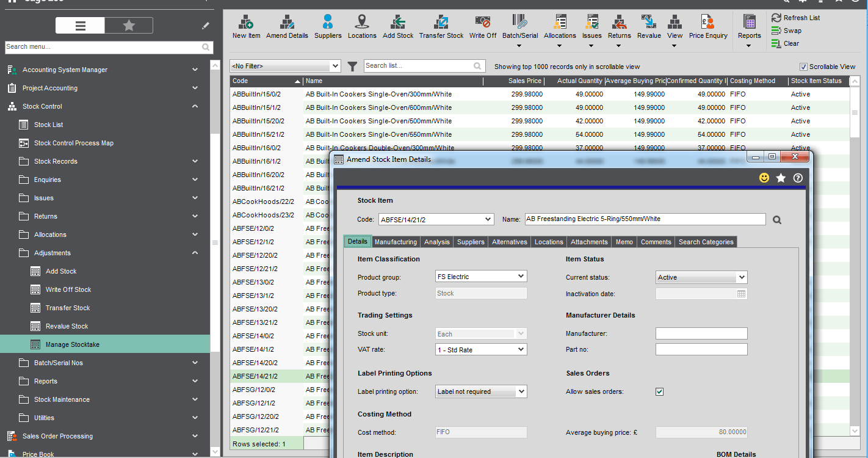The width and height of the screenshot is (868, 458).
Task: Expand the Stock Records folder
Action: (195, 161)
